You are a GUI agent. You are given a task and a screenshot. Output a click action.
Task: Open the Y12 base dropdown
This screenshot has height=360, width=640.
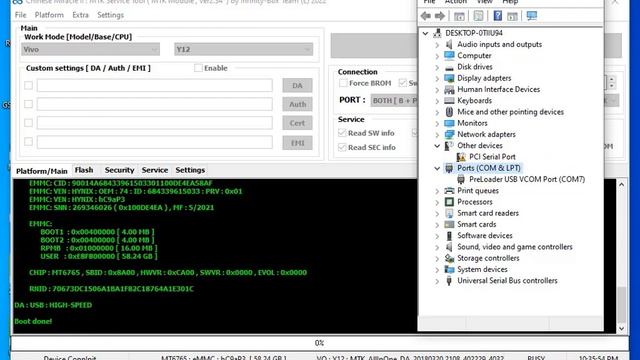click(243, 49)
